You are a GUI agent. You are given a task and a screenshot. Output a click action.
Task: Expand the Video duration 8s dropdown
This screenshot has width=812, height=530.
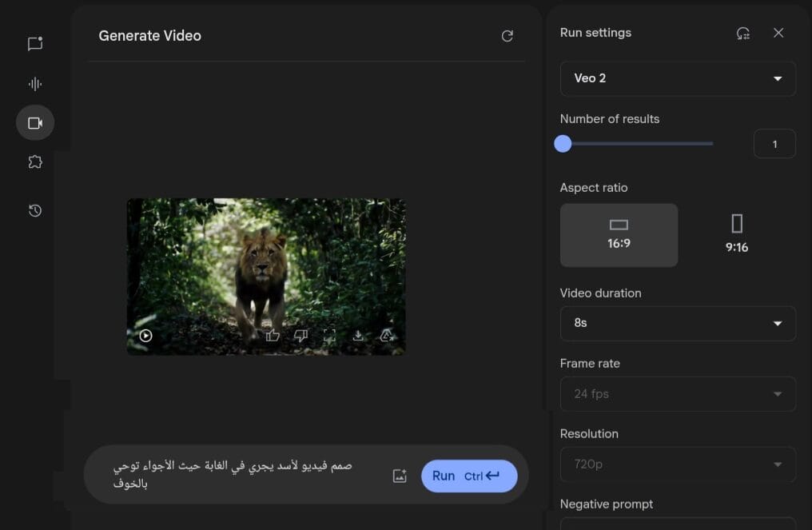[677, 323]
